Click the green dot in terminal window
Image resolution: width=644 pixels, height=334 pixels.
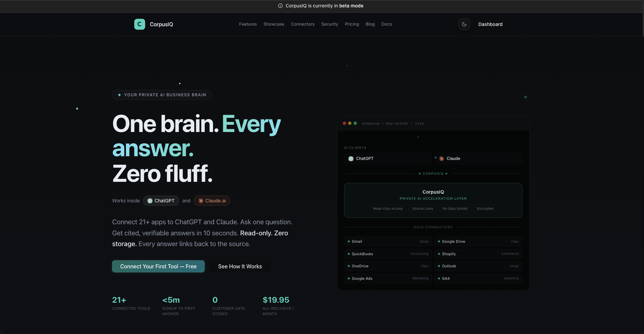(355, 123)
